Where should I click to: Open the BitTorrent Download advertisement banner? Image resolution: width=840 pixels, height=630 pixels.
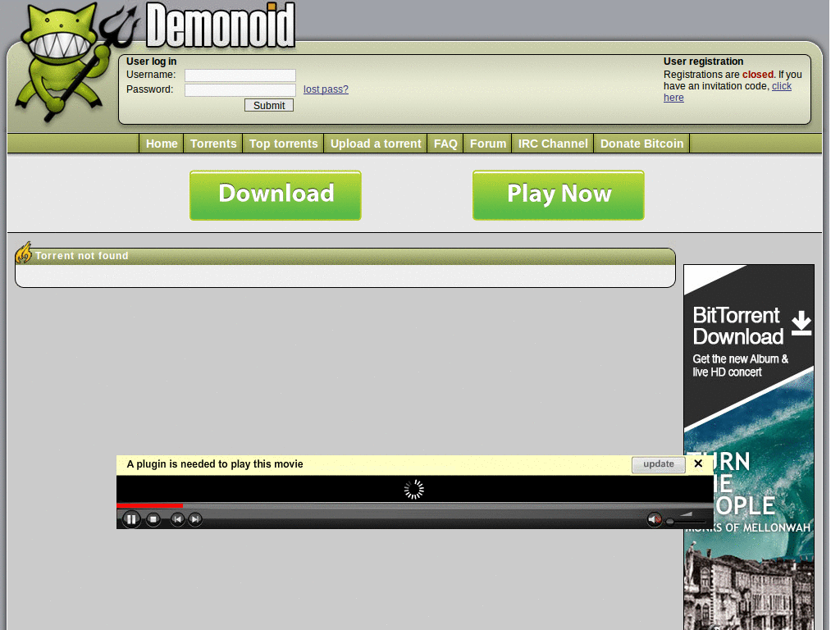pyautogui.click(x=749, y=447)
